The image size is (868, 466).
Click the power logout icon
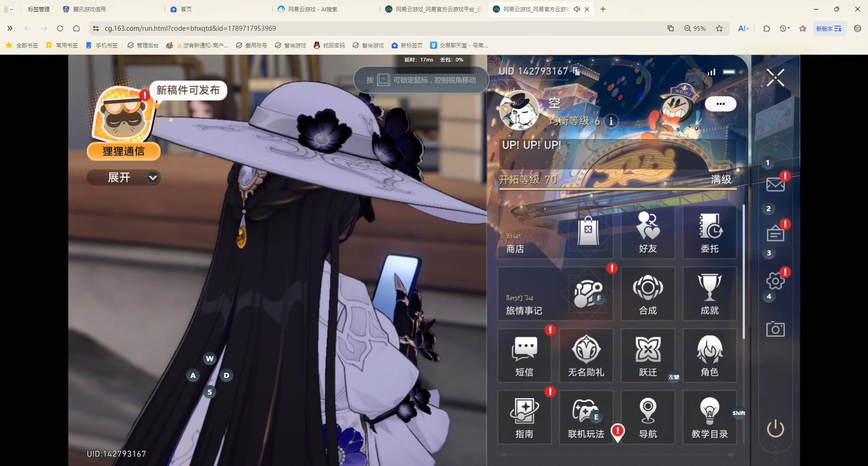(x=775, y=428)
